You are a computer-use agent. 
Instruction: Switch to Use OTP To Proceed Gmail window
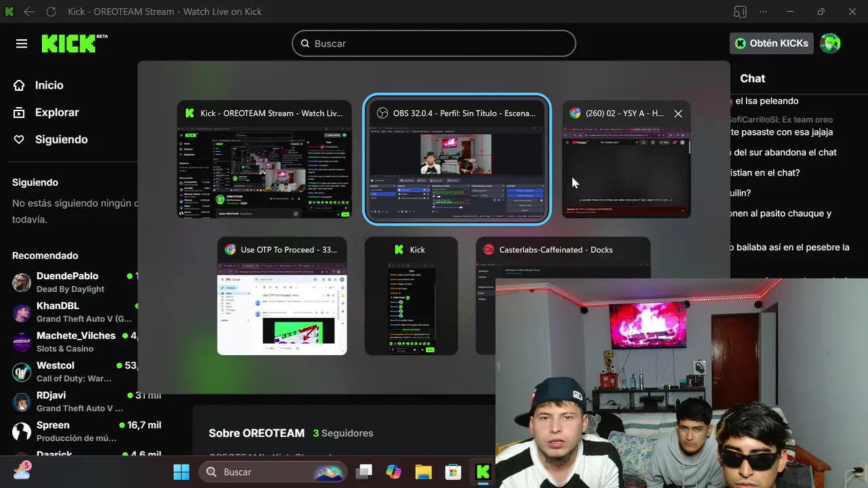tap(282, 296)
